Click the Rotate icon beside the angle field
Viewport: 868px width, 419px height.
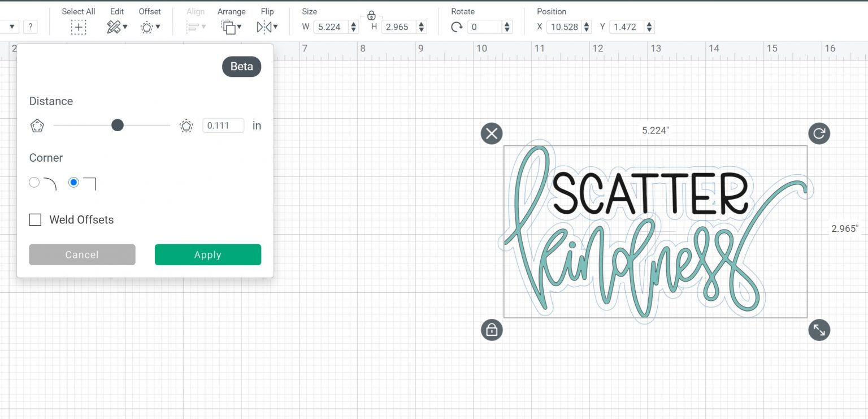pos(457,27)
